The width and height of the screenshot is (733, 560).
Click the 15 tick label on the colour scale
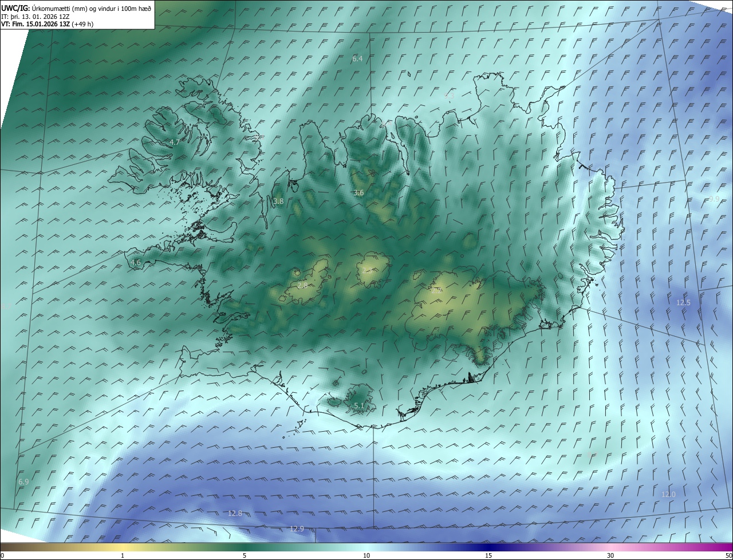click(488, 555)
